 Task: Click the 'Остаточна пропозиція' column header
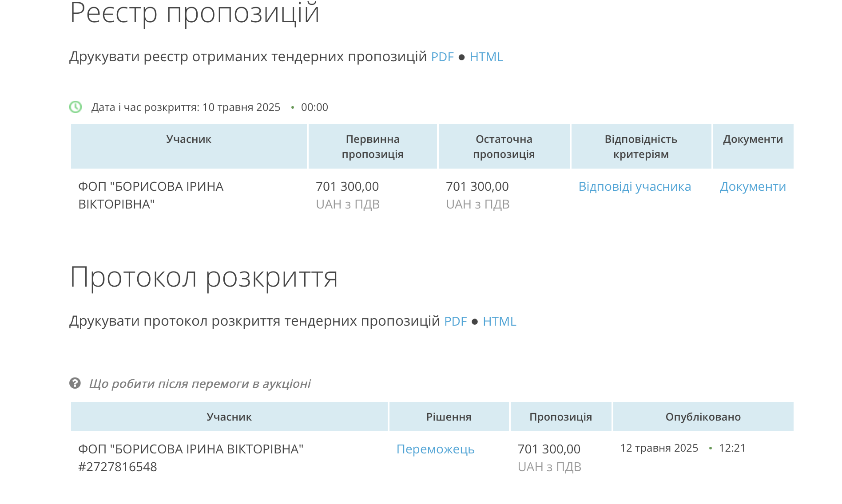tap(504, 146)
